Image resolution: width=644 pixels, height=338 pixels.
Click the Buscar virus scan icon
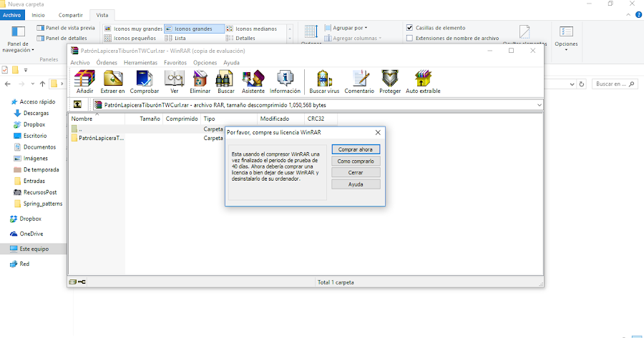click(x=324, y=81)
